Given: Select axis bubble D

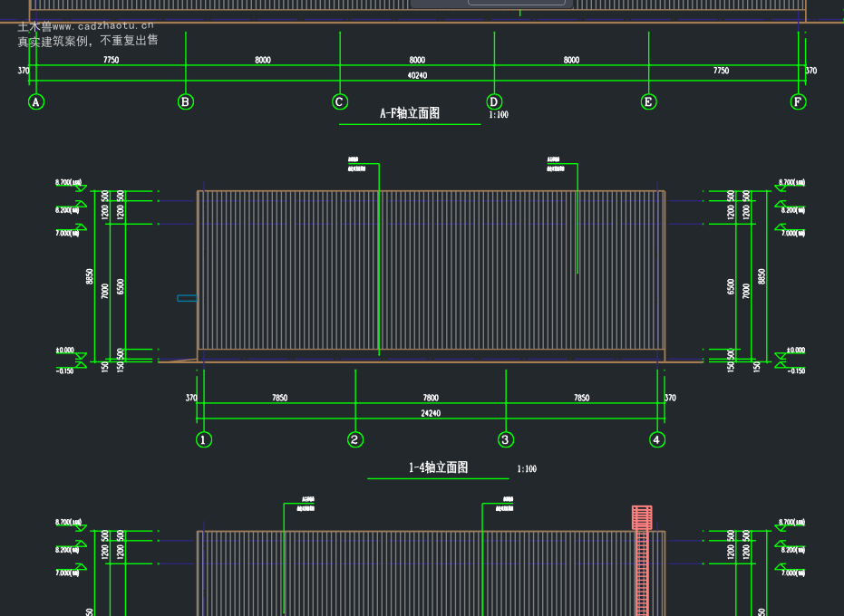Looking at the screenshot, I should (494, 101).
